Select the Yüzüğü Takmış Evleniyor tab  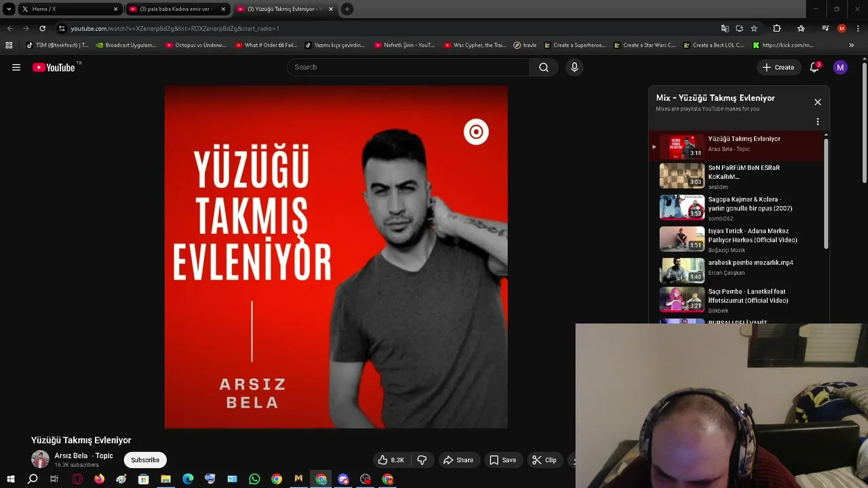285,9
